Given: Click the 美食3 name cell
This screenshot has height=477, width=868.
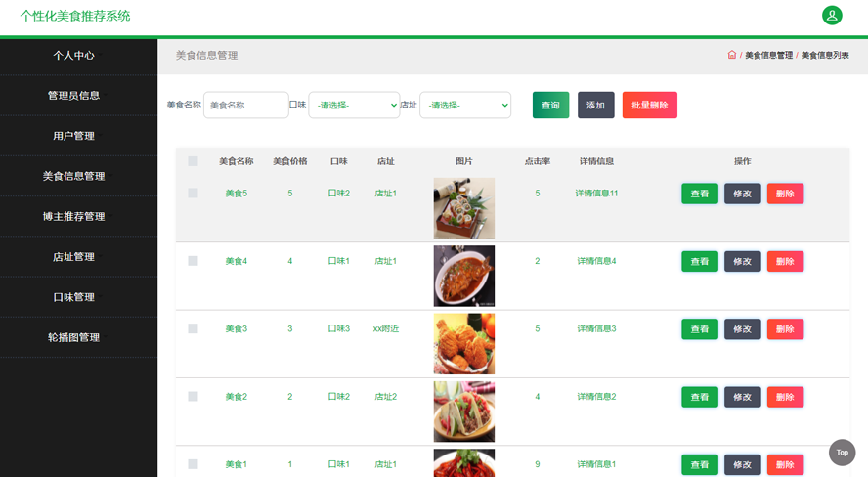Looking at the screenshot, I should click(236, 328).
